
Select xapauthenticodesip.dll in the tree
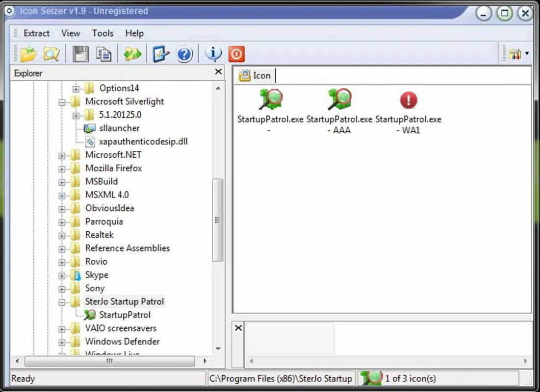click(x=143, y=142)
